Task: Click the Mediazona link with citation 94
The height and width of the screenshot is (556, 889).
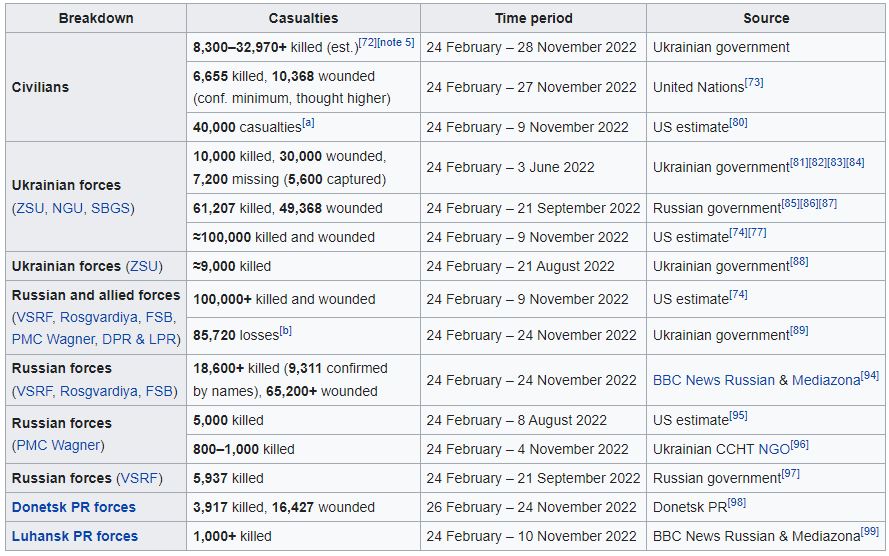Action: pyautogui.click(x=826, y=380)
